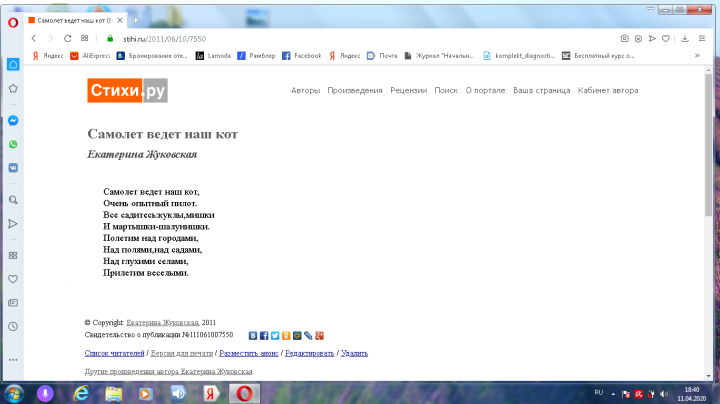Open sidebar Speed Dial grid icon
Viewport: 720px width, 404px height.
coord(13,255)
